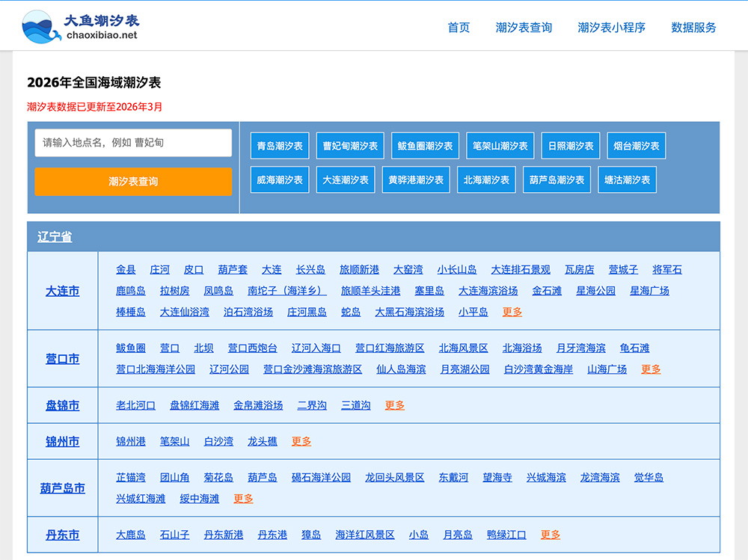748x560 pixels.
Task: Open 兴城红海滩 link
Action: (141, 499)
